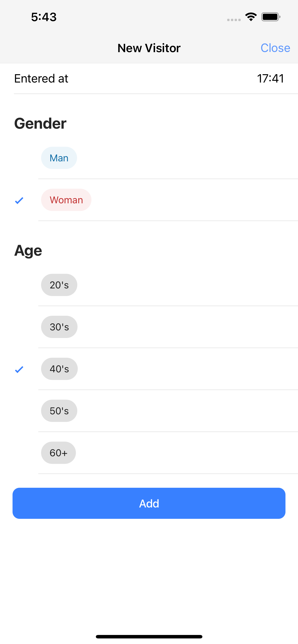Tap the blue checkmark beside 40's
The height and width of the screenshot is (644, 298).
click(19, 369)
